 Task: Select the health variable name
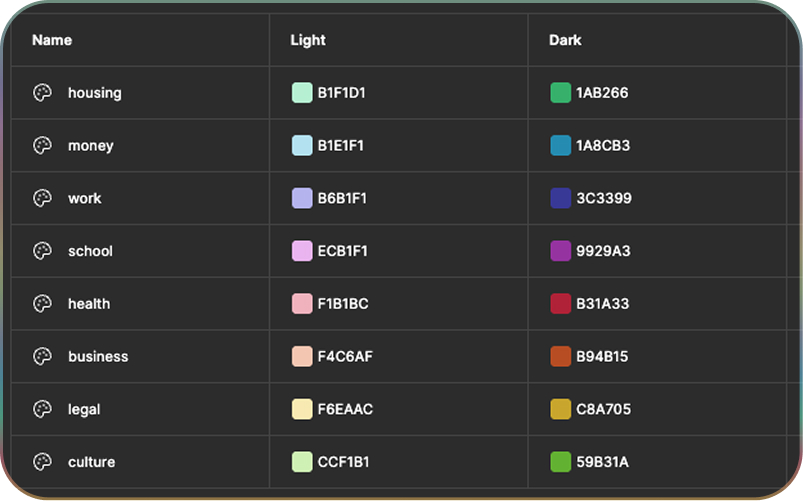tap(89, 304)
